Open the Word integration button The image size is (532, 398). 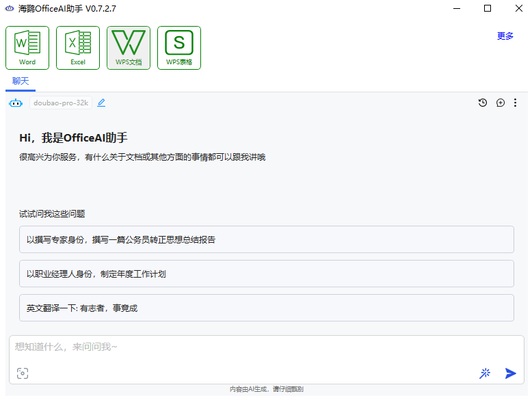coord(27,48)
